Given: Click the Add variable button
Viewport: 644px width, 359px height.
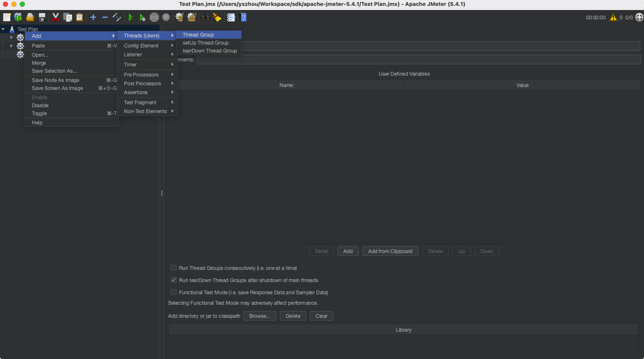Looking at the screenshot, I should pos(348,251).
